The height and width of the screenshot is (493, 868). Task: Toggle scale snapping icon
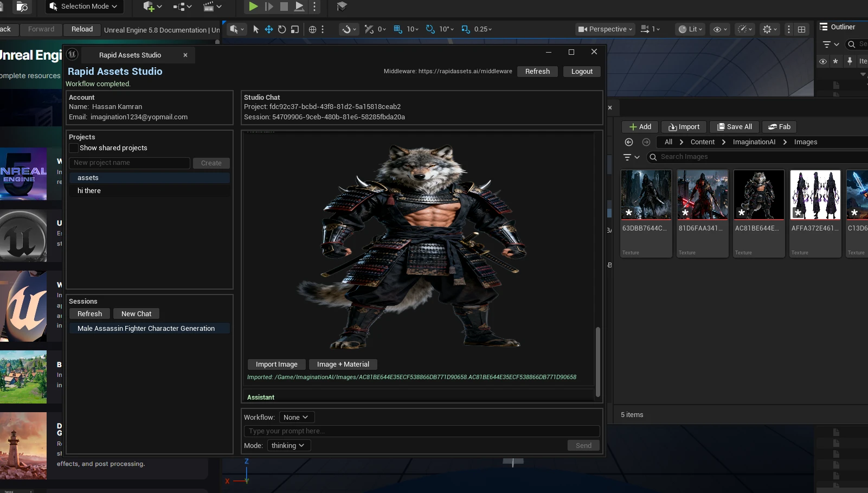466,29
